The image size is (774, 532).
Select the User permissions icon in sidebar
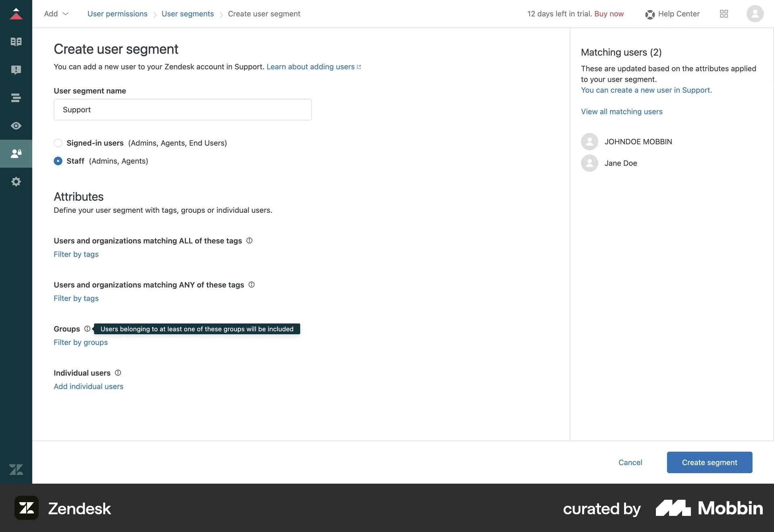click(x=16, y=154)
